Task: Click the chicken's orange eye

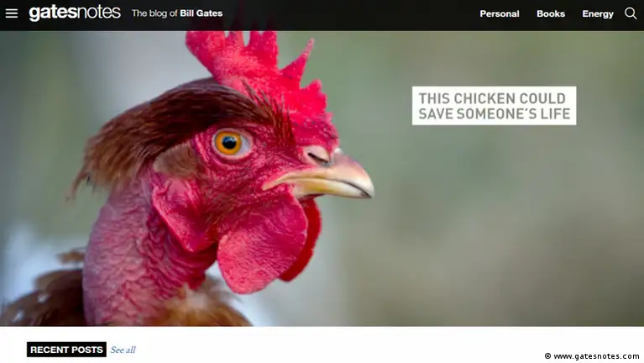Action: (x=228, y=143)
